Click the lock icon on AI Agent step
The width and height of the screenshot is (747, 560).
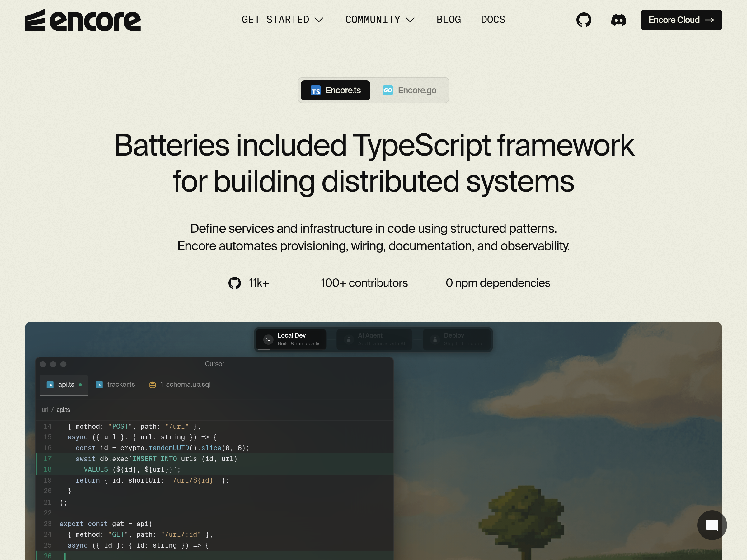(x=349, y=340)
